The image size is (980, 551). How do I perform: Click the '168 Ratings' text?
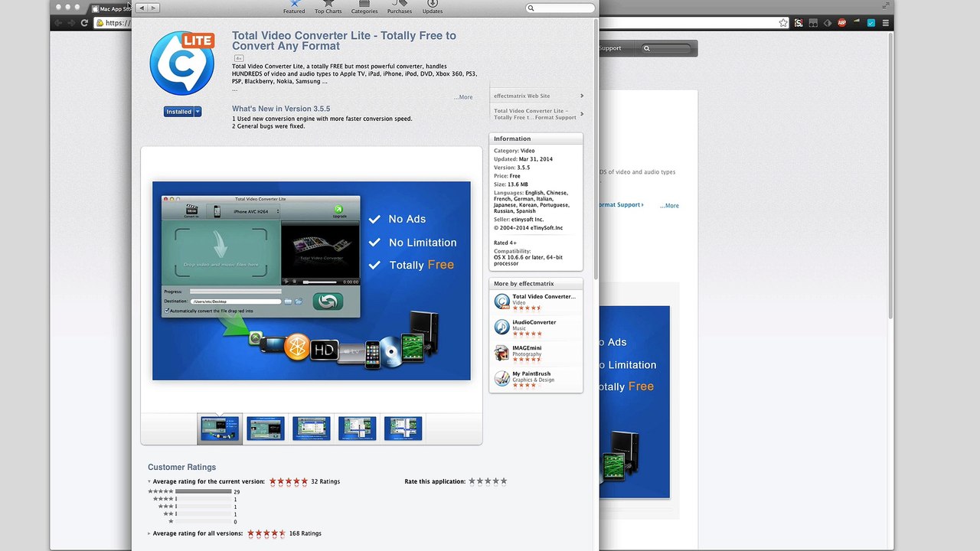pos(305,533)
